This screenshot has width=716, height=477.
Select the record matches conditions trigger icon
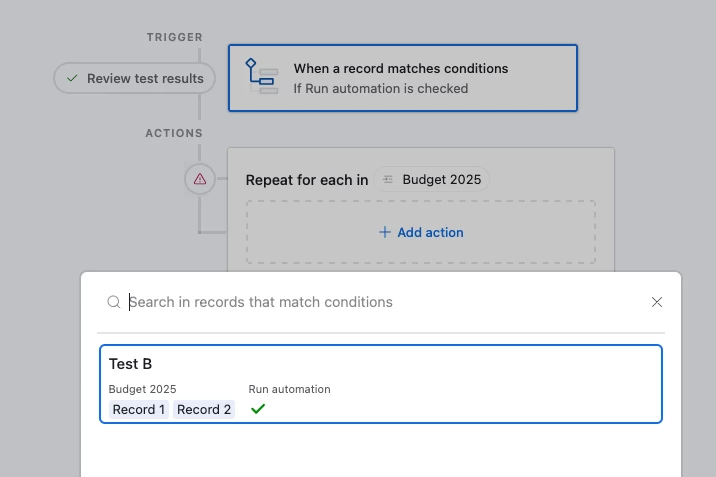click(x=262, y=77)
